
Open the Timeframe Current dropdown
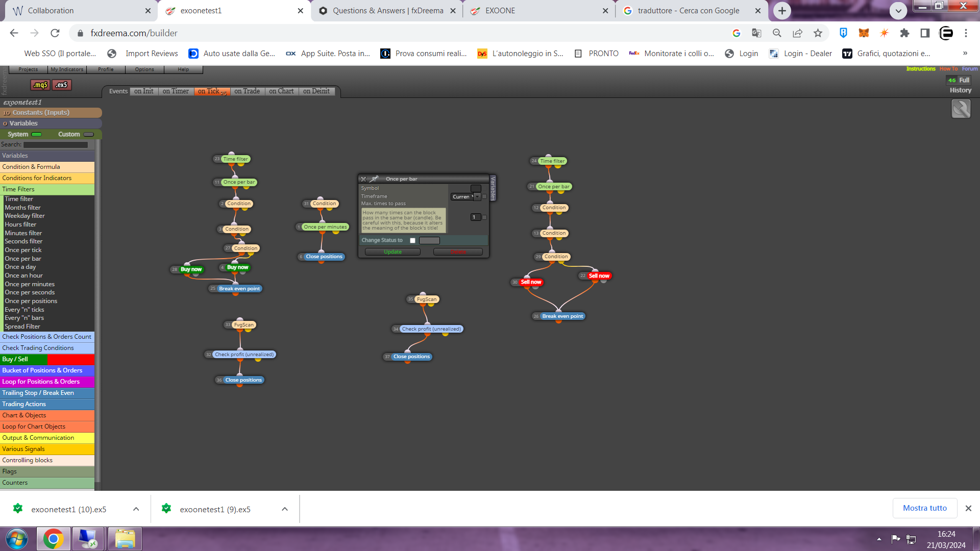click(465, 197)
